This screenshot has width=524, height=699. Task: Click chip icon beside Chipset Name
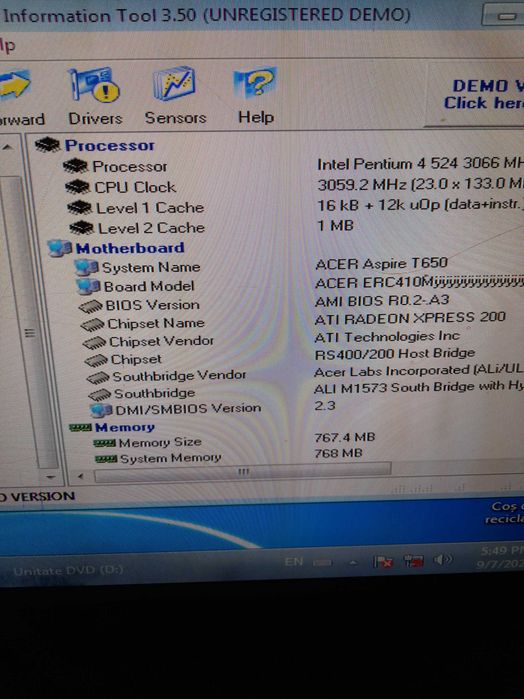93,324
